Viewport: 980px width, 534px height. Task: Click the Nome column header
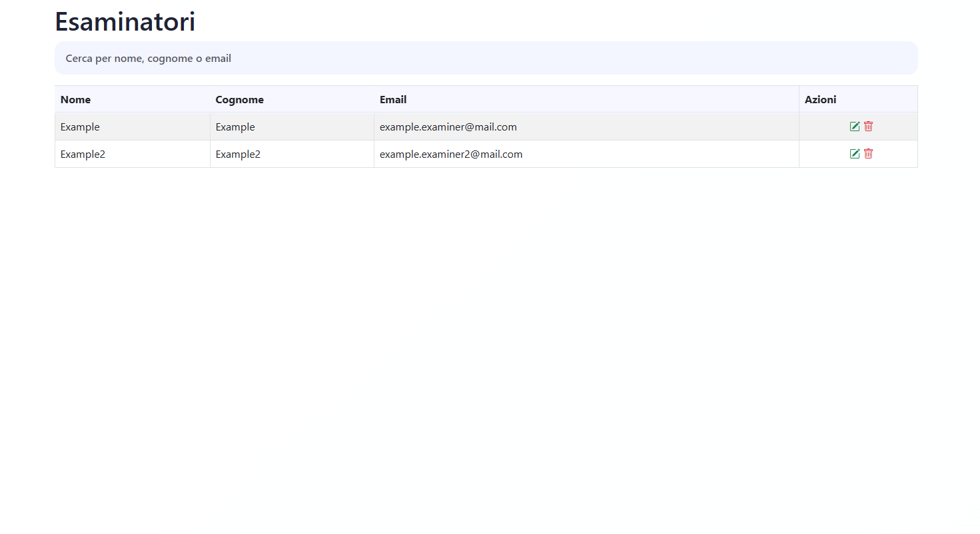[x=75, y=100]
